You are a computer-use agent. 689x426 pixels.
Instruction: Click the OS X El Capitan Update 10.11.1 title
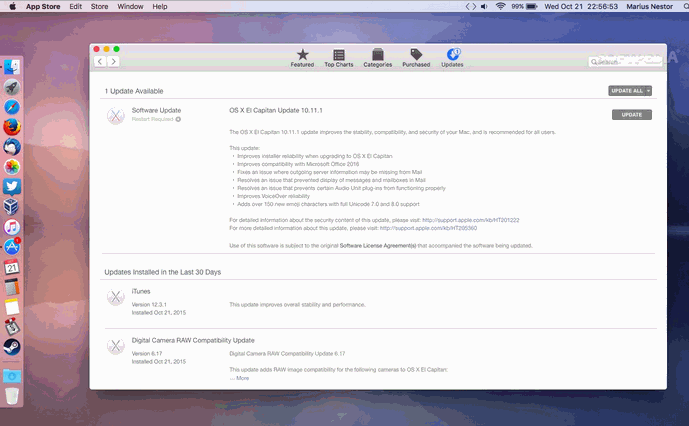(x=276, y=110)
